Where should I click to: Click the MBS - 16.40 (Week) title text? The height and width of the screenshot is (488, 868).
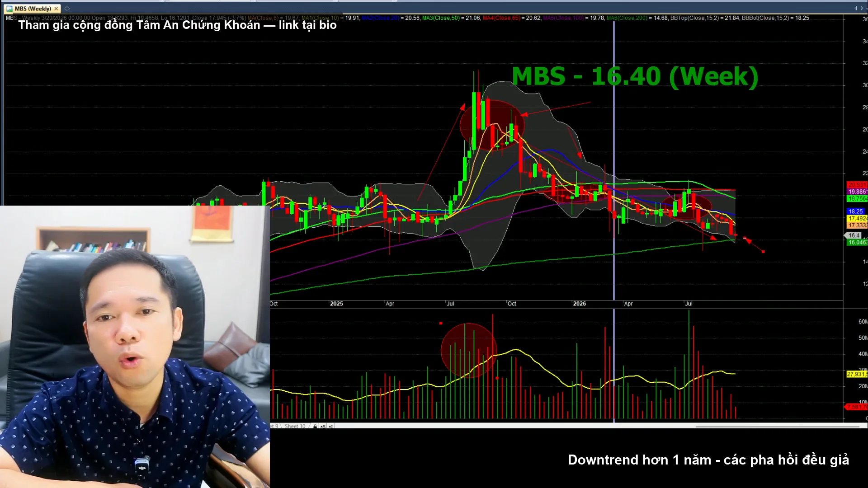(635, 76)
